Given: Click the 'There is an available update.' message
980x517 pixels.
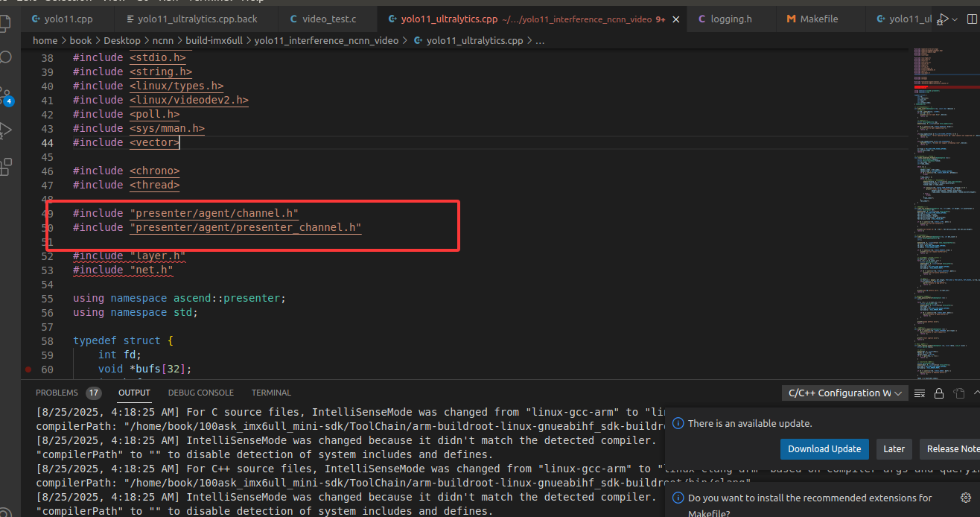Looking at the screenshot, I should tap(750, 423).
